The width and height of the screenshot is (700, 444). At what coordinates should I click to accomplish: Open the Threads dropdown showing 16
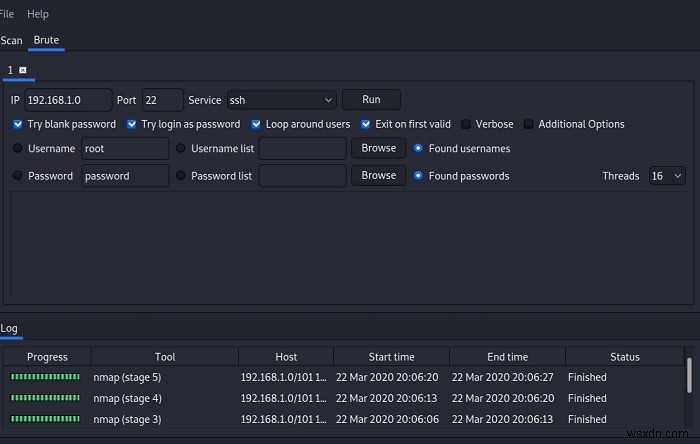click(667, 176)
